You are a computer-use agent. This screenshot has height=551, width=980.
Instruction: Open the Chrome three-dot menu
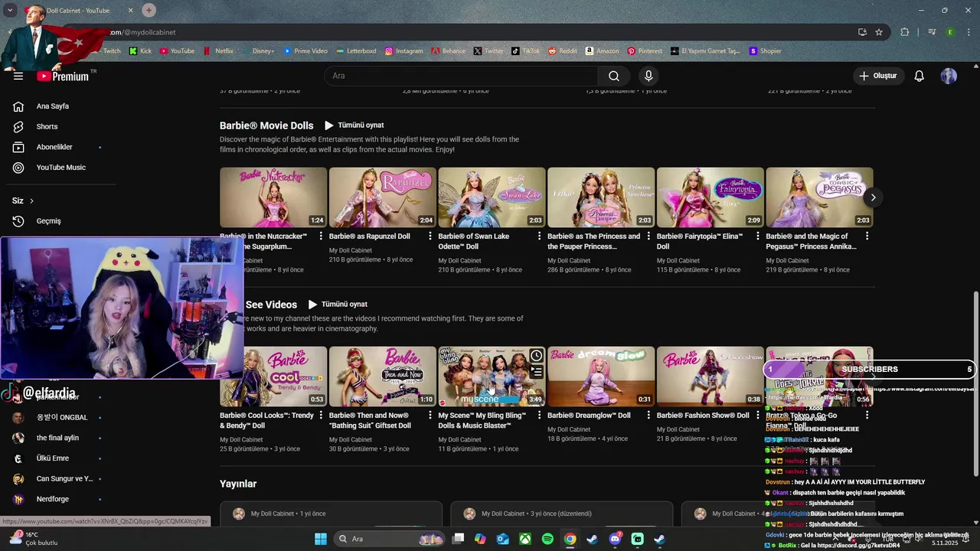tap(969, 32)
